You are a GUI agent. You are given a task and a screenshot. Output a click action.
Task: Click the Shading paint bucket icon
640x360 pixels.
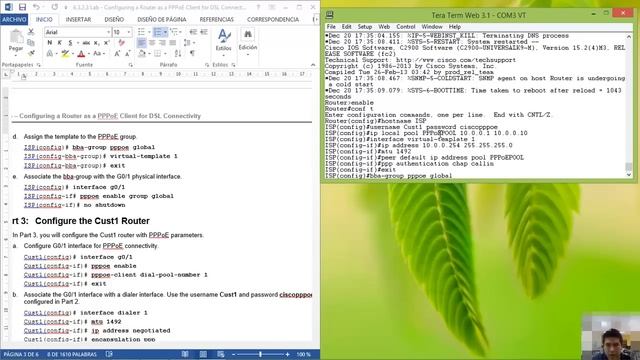pyautogui.click(x=142, y=53)
